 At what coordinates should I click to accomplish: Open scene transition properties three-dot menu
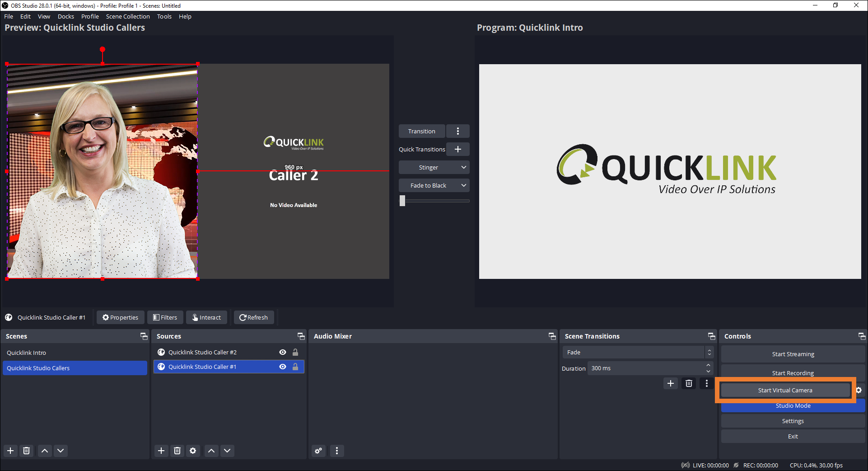click(x=707, y=383)
